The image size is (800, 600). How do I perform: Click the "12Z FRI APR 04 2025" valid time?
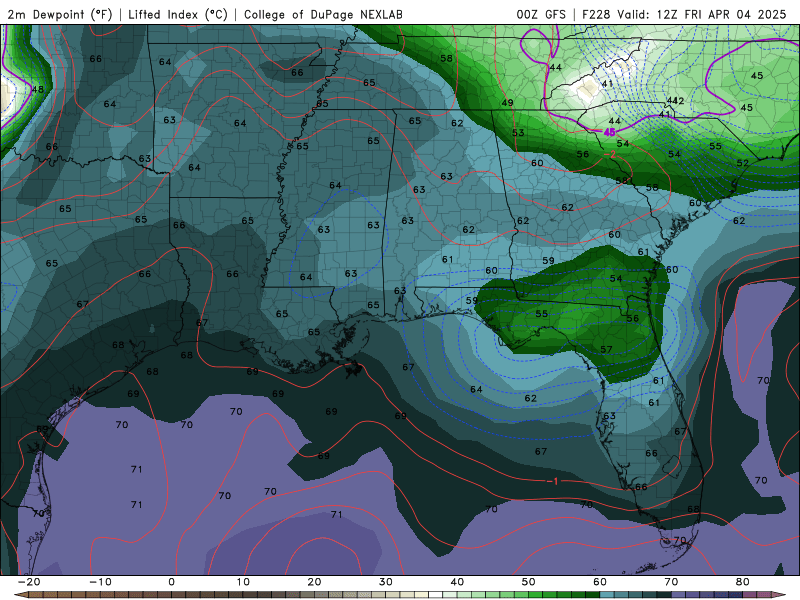tap(721, 15)
